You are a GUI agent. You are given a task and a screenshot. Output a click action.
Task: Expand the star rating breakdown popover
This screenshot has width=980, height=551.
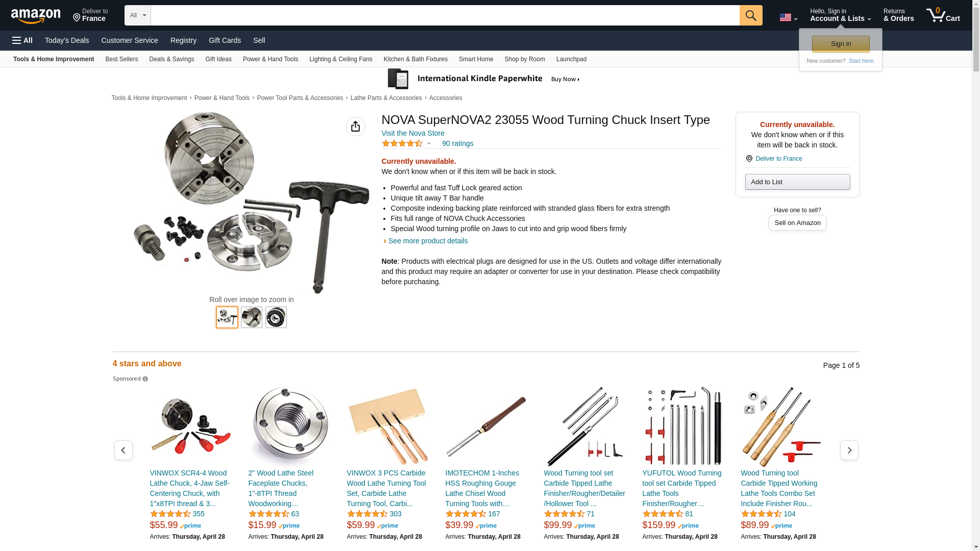coord(407,143)
